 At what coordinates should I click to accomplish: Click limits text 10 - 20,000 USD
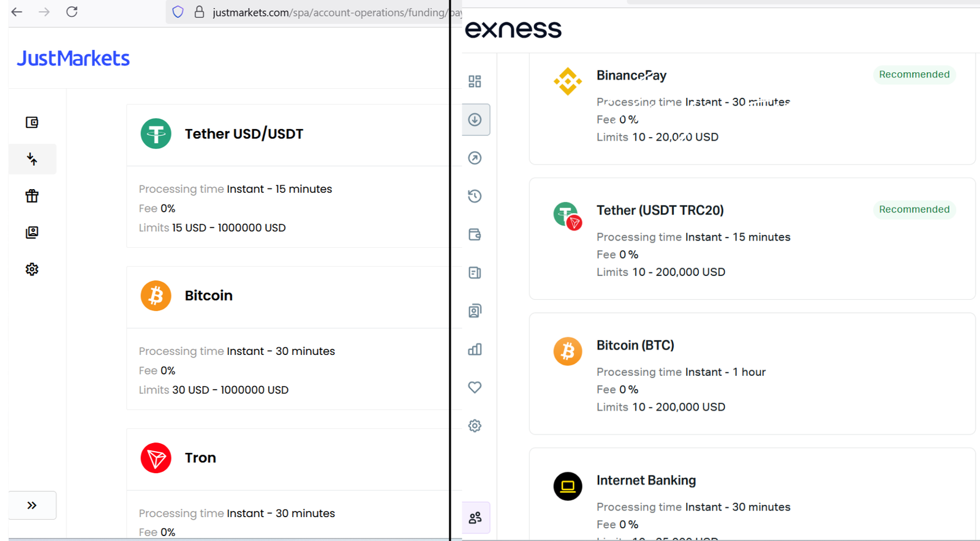[675, 137]
